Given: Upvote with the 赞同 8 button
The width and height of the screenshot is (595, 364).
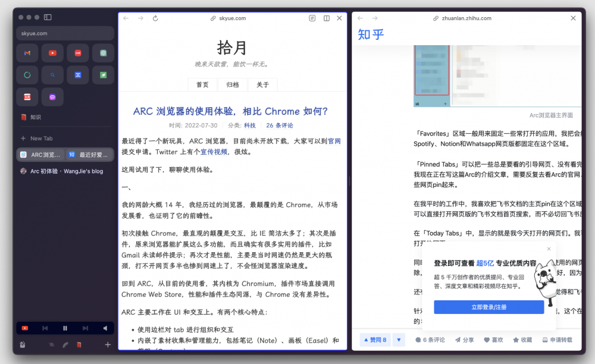Looking at the screenshot, I should tap(375, 340).
